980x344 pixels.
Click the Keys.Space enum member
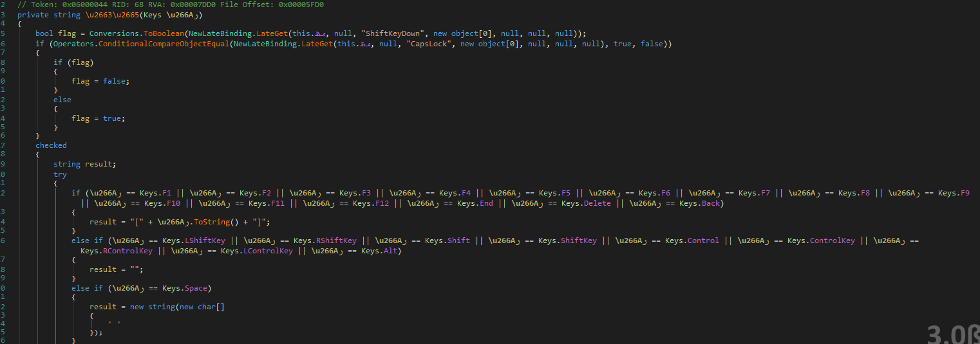196,287
